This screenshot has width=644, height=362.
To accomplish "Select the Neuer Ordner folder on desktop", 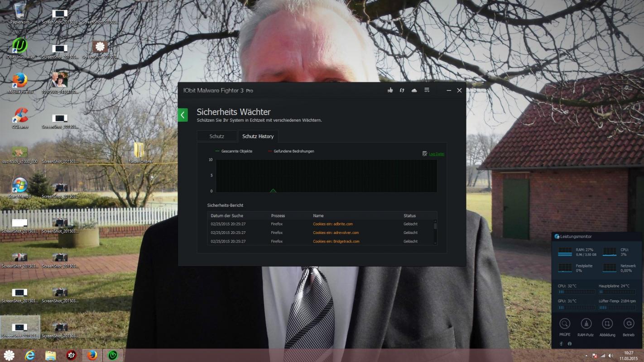I will (140, 153).
